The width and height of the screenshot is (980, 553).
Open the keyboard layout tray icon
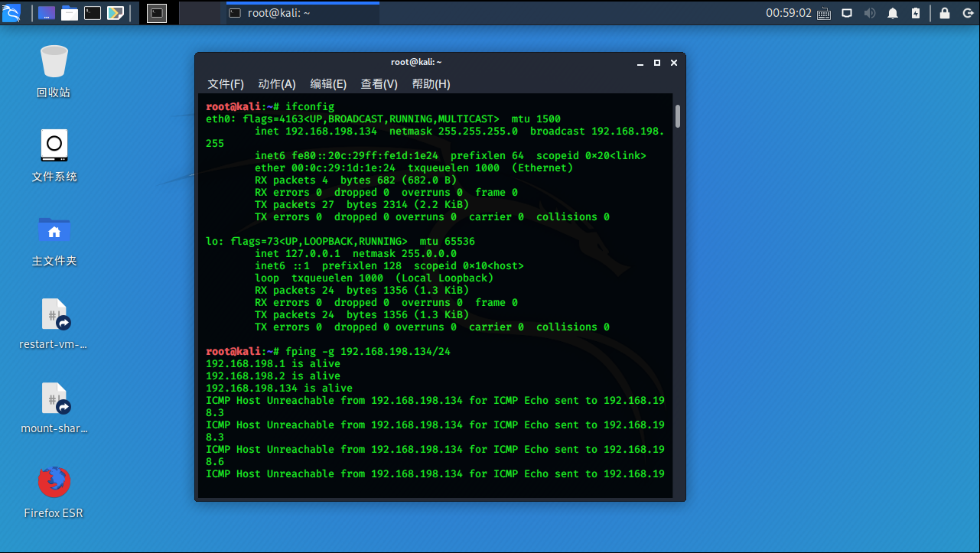(x=824, y=13)
